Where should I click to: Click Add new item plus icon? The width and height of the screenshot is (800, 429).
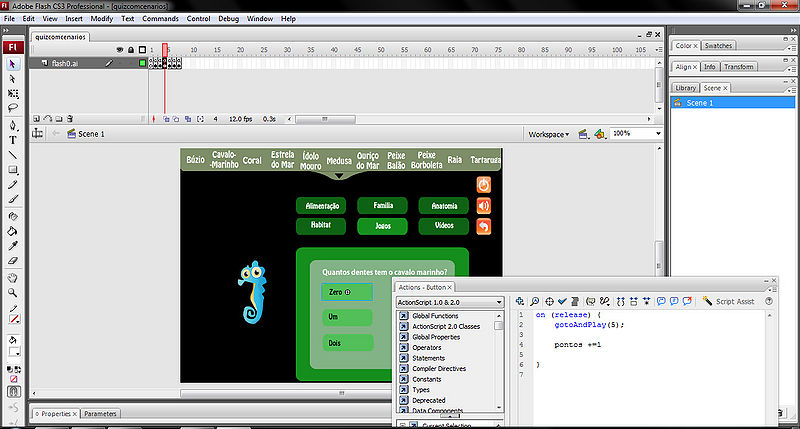point(521,301)
